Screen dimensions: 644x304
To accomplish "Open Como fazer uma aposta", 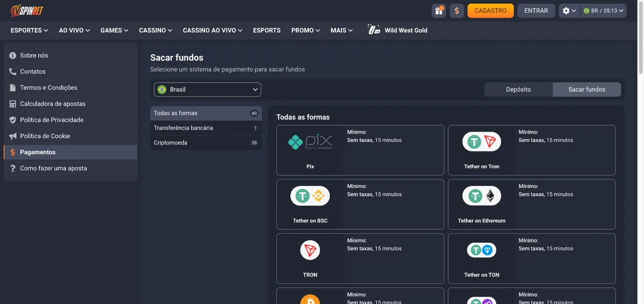I will (x=70, y=168).
